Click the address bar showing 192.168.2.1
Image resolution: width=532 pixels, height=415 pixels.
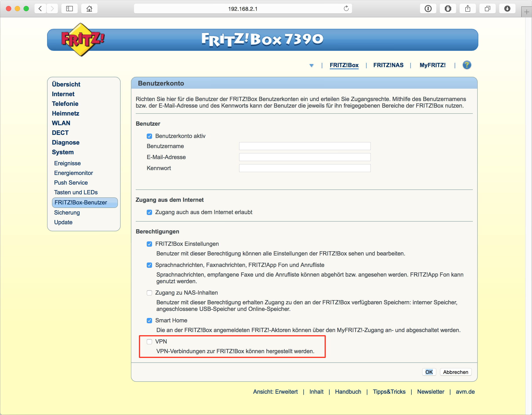(x=243, y=9)
